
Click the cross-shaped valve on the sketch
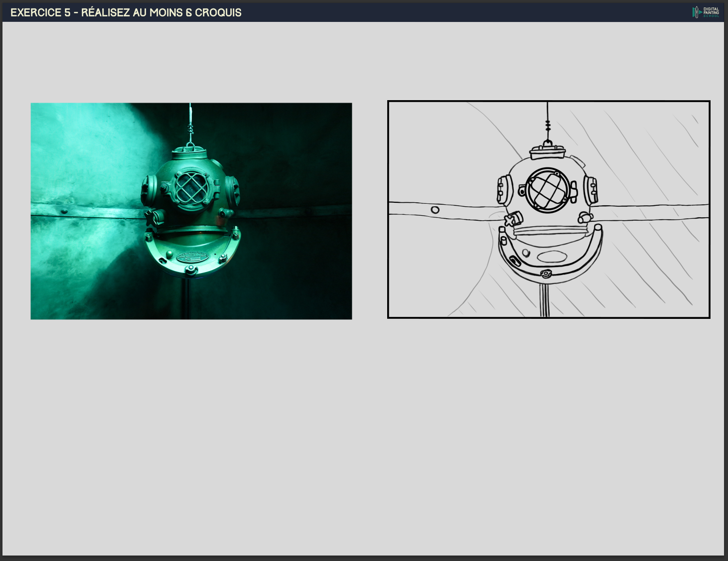512,219
